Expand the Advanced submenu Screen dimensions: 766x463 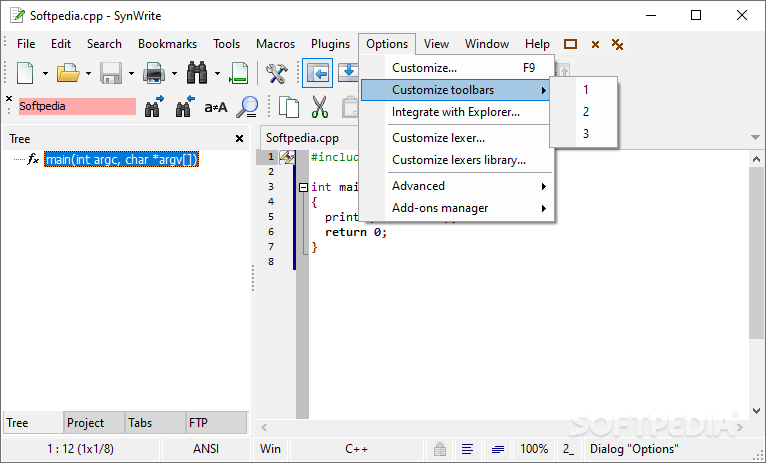click(x=457, y=186)
